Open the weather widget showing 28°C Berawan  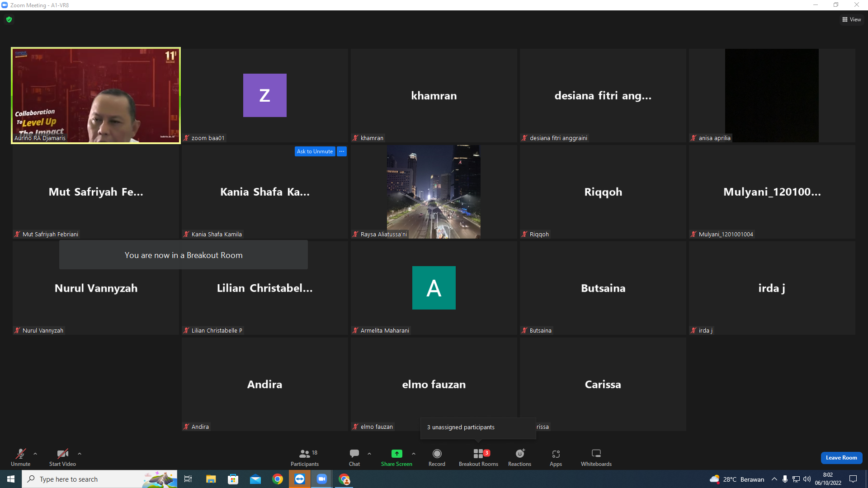coord(736,479)
